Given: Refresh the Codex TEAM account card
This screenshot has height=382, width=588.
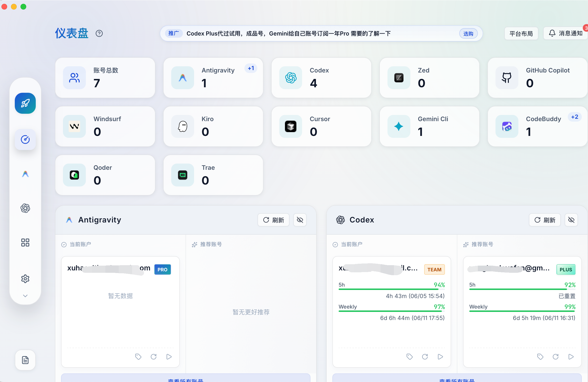Looking at the screenshot, I should click(x=425, y=357).
